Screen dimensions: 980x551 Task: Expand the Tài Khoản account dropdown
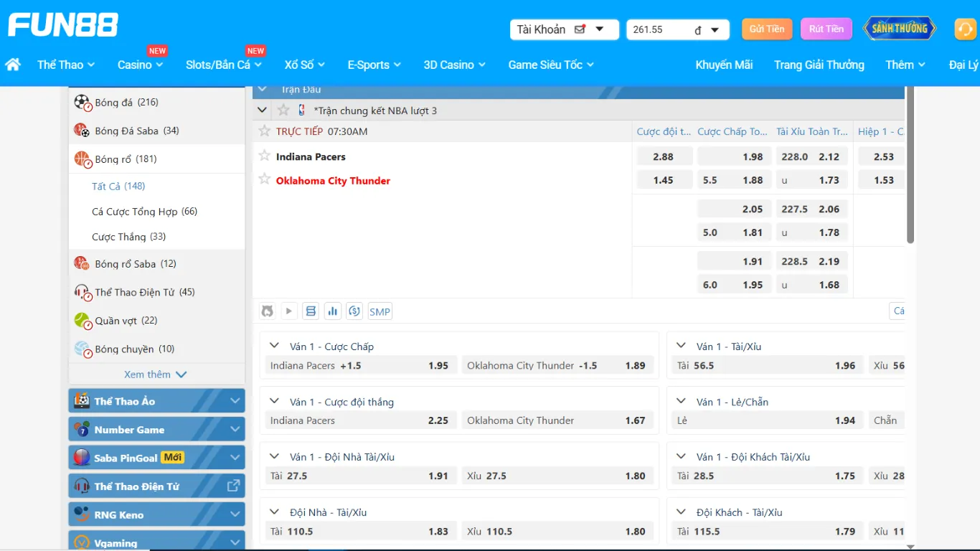pyautogui.click(x=600, y=29)
